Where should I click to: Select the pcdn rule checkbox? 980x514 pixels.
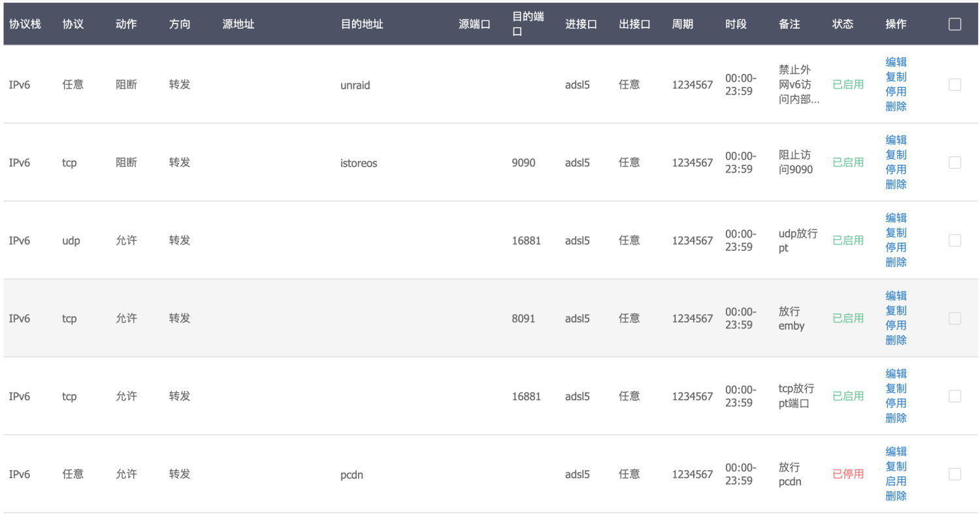[x=955, y=474]
